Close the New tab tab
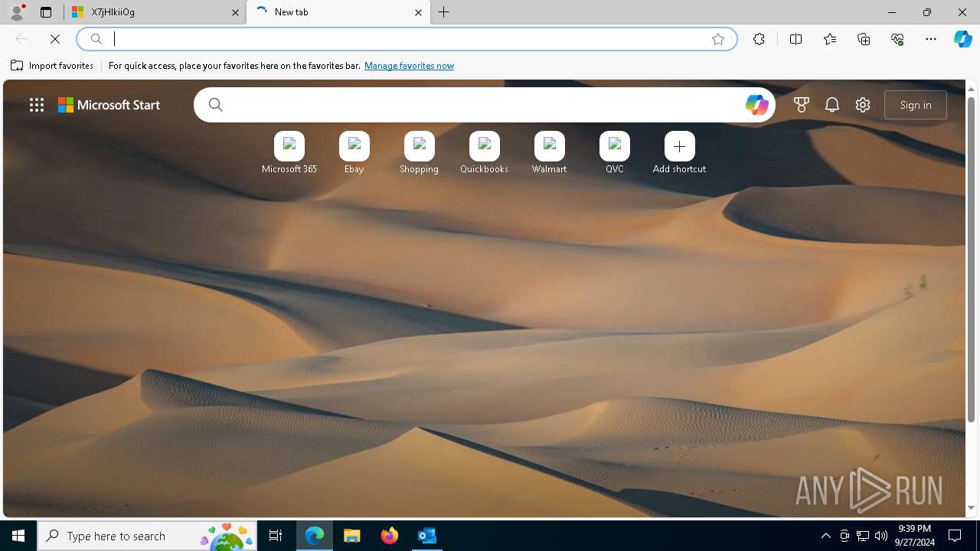 [x=418, y=12]
